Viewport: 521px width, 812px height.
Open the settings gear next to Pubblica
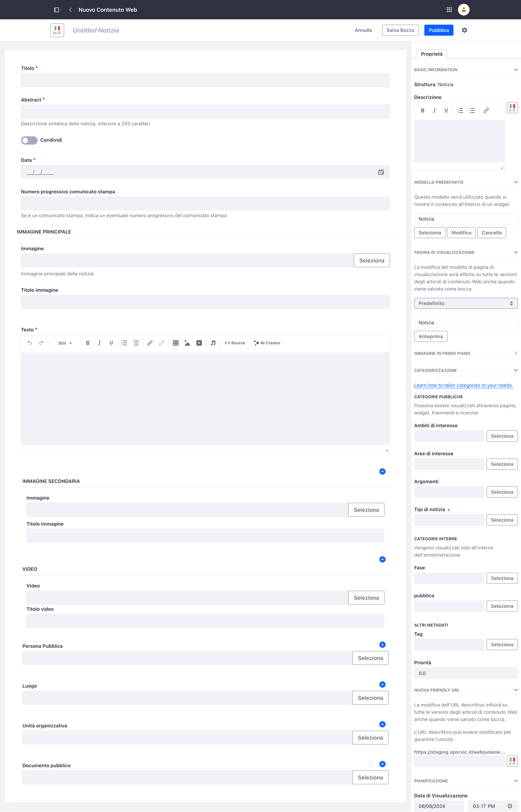point(464,30)
